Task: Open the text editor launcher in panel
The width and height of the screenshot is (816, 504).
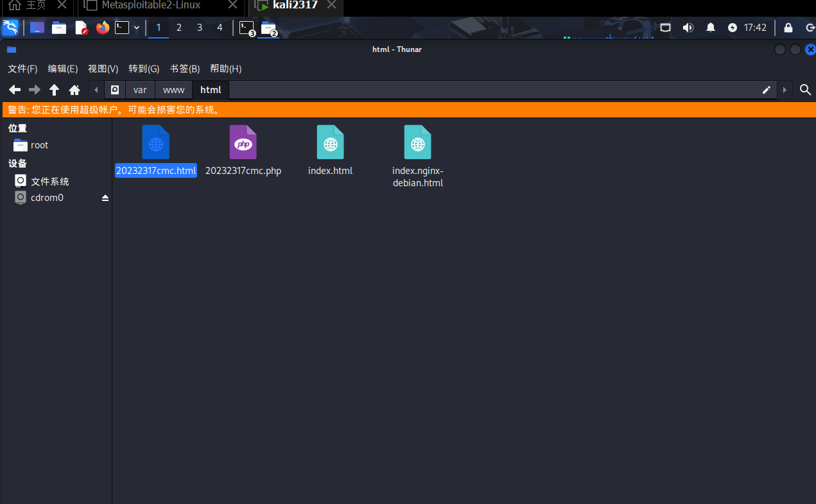Action: tap(81, 28)
